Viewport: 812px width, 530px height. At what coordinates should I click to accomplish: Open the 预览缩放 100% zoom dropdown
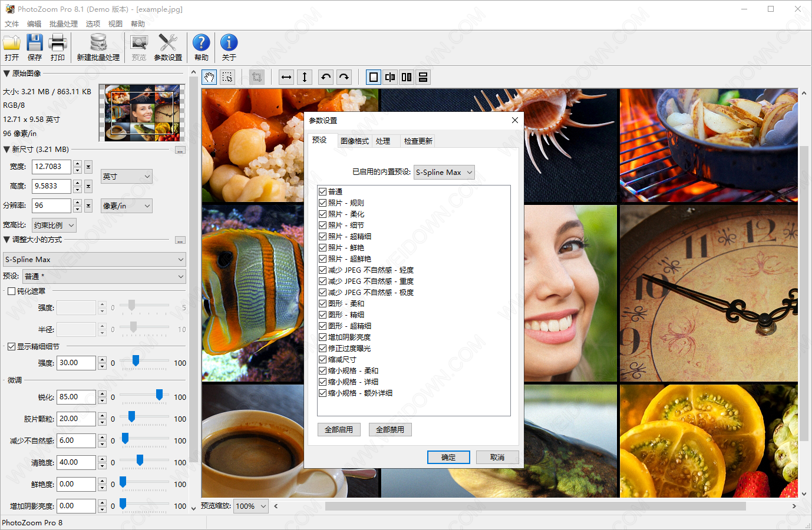point(251,506)
